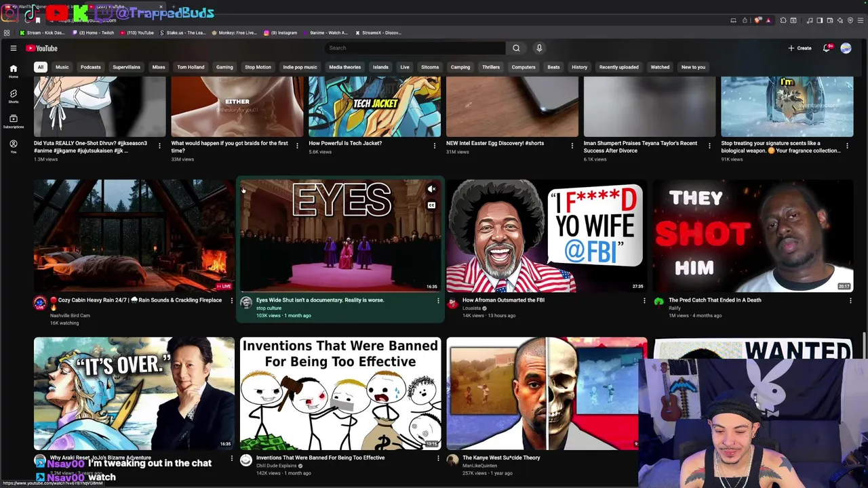Start voice search with microphone icon
The image size is (868, 488).
tap(539, 48)
